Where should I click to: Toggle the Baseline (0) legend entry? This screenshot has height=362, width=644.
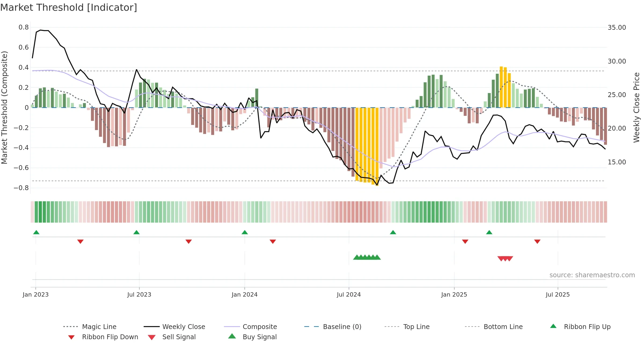[333, 327]
